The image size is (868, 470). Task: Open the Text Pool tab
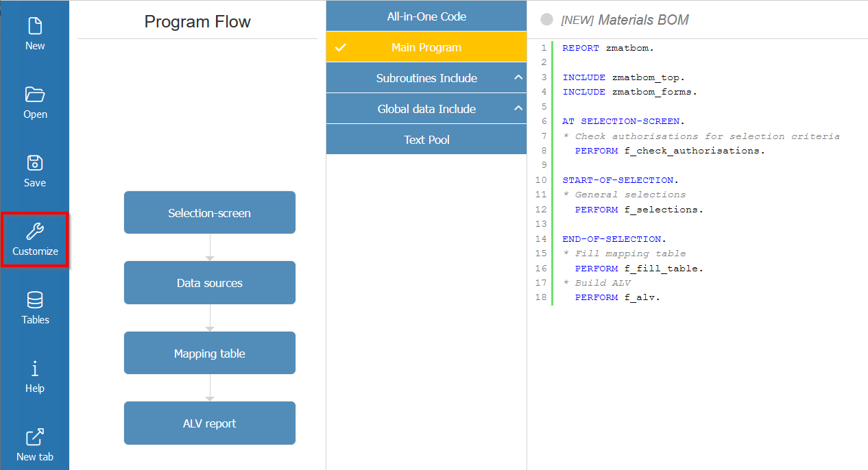tap(426, 139)
